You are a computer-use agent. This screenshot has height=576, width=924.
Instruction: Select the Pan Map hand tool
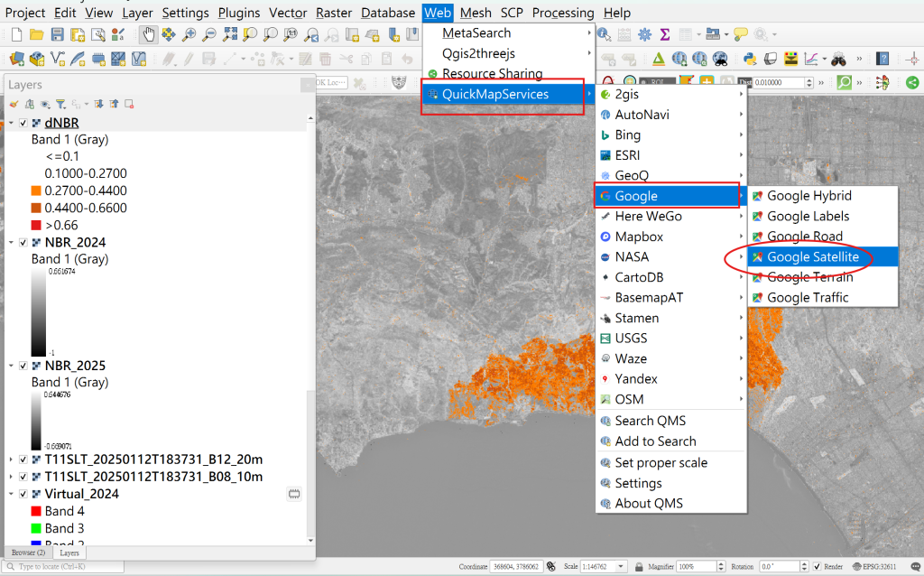149,35
